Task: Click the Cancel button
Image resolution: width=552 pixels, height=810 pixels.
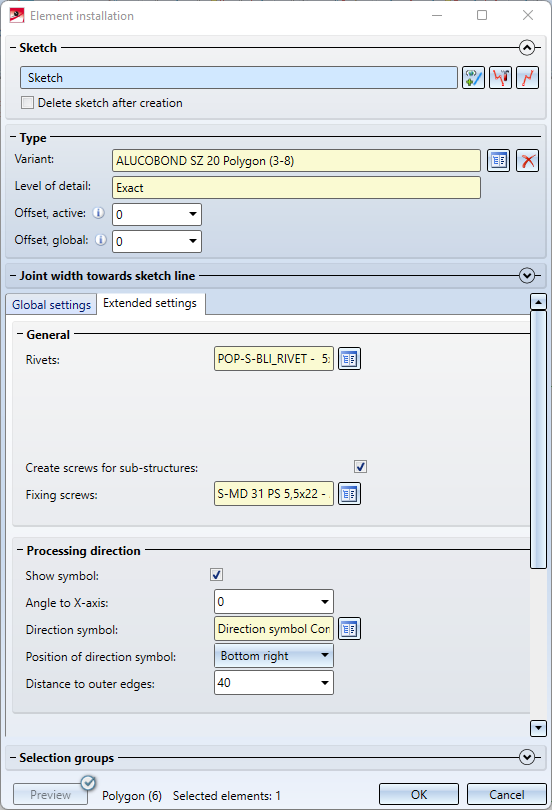Action: [507, 795]
